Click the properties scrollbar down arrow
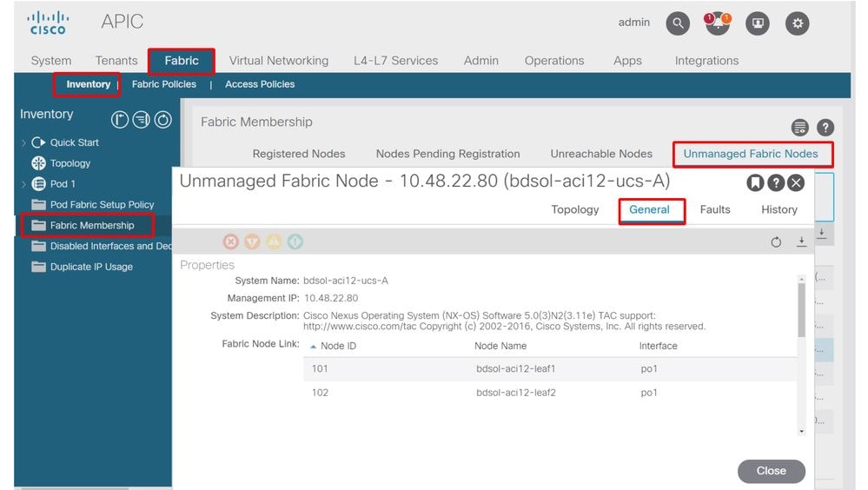Image resolution: width=868 pixels, height=490 pixels. pyautogui.click(x=802, y=431)
